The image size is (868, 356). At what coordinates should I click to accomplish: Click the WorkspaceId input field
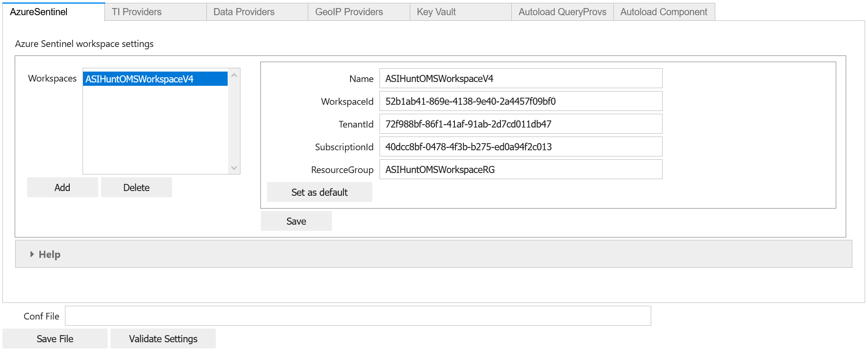point(521,101)
